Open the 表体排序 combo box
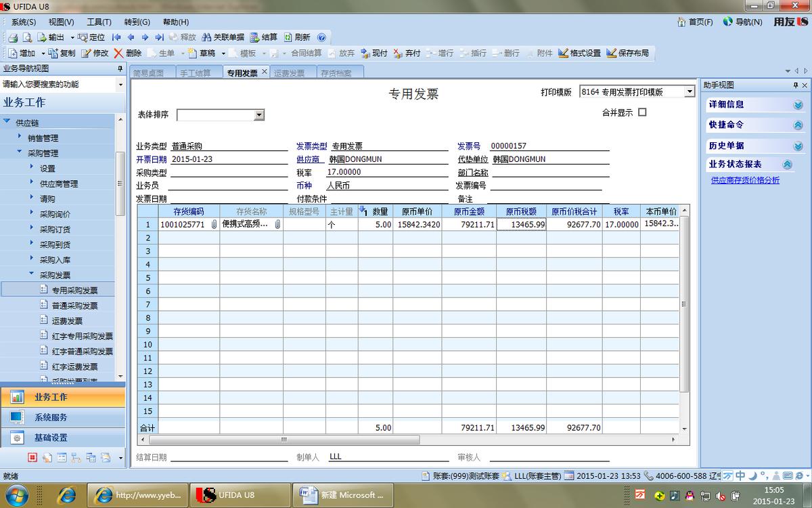The width and height of the screenshot is (812, 508). 258,115
